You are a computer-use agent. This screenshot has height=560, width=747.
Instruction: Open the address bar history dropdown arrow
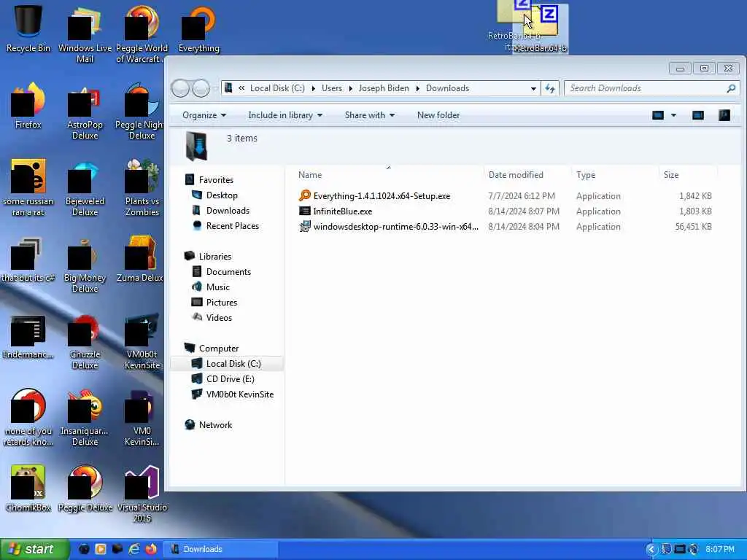point(533,88)
